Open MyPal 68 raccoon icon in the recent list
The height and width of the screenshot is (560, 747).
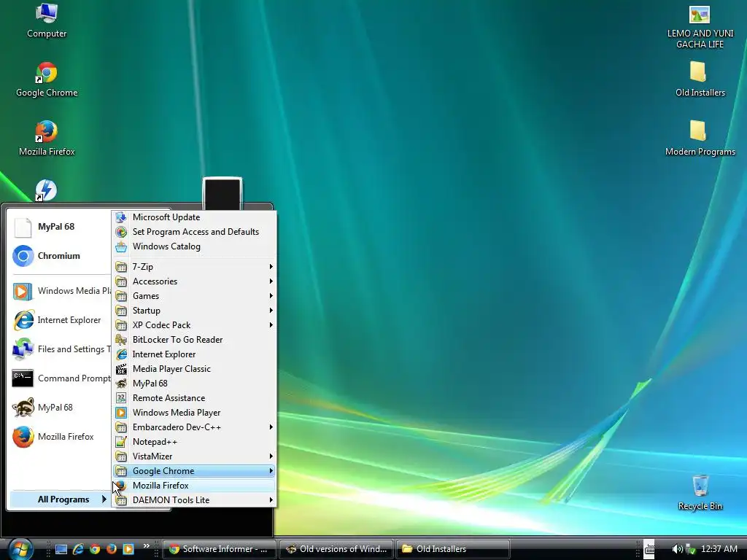61,408
